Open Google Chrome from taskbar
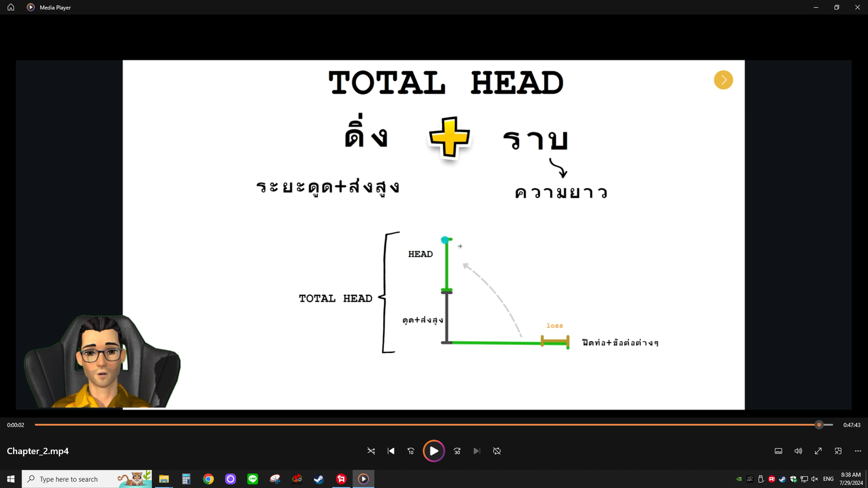The height and width of the screenshot is (488, 868). [x=209, y=479]
